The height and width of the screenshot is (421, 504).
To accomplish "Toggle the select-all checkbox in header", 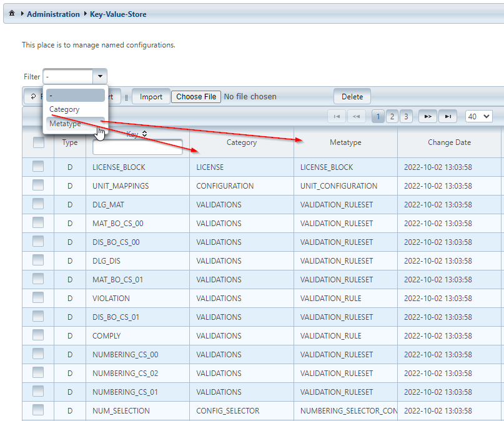I will [x=39, y=142].
